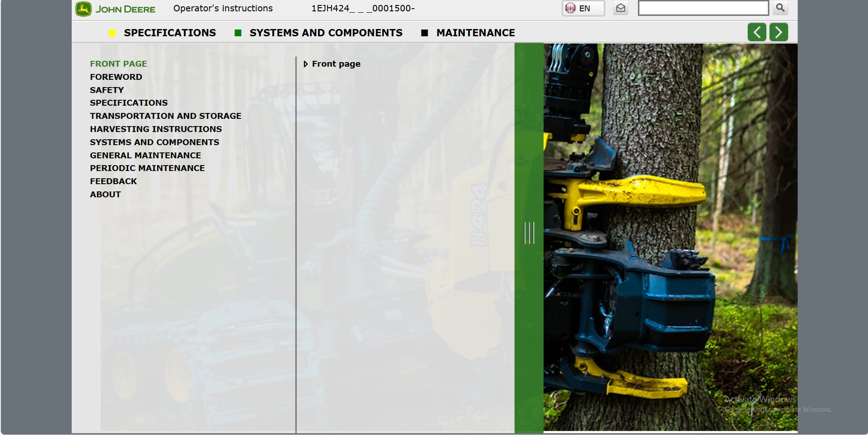Screen dimensions: 868x435
Task: Click the yellow square beside SPECIFICATIONS
Action: tap(112, 33)
